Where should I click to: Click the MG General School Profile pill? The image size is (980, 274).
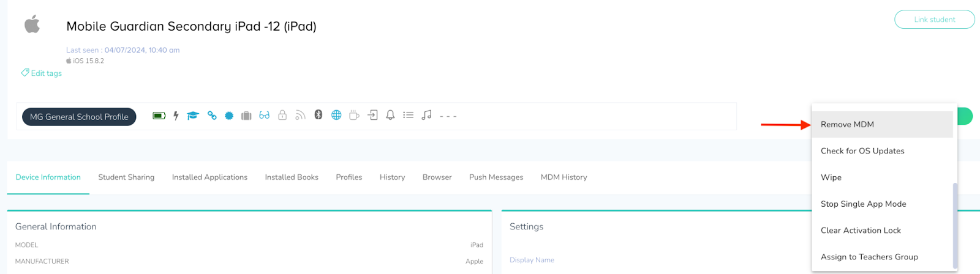coord(79,117)
